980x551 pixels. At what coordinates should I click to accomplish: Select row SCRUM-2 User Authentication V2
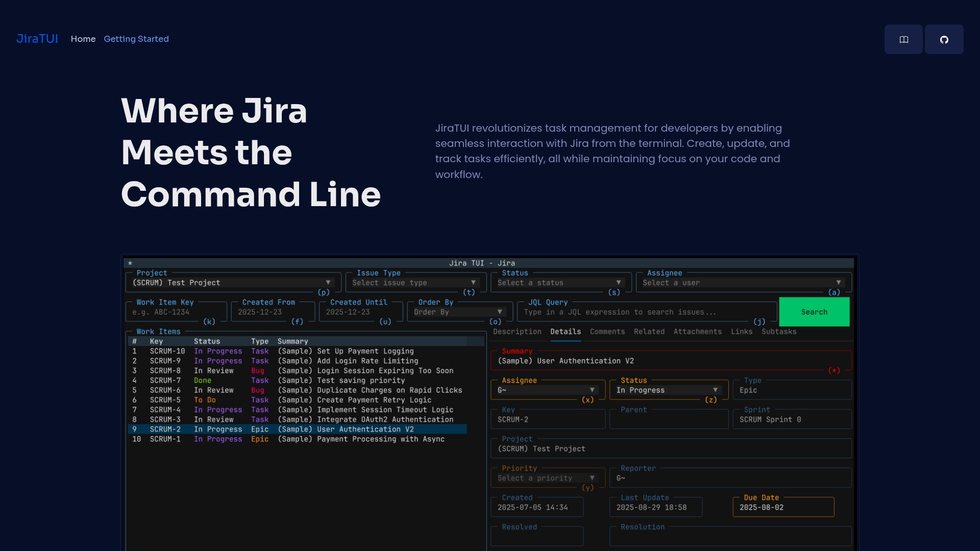pos(297,429)
